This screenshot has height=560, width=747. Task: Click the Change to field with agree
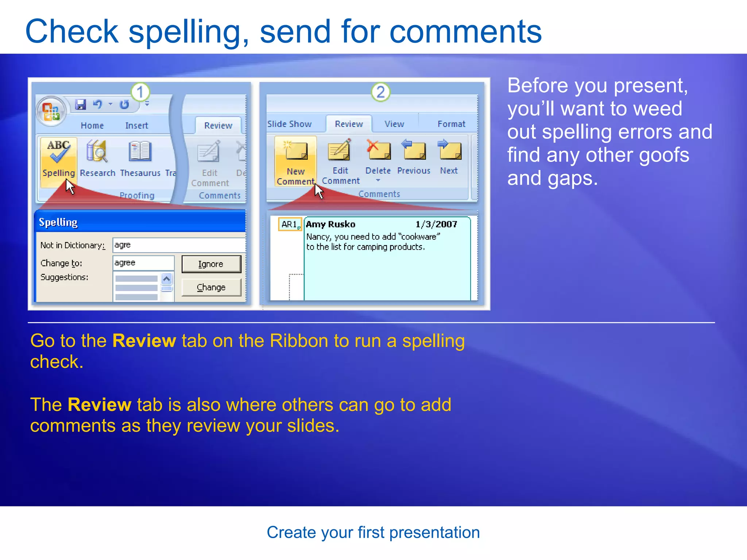tap(143, 263)
